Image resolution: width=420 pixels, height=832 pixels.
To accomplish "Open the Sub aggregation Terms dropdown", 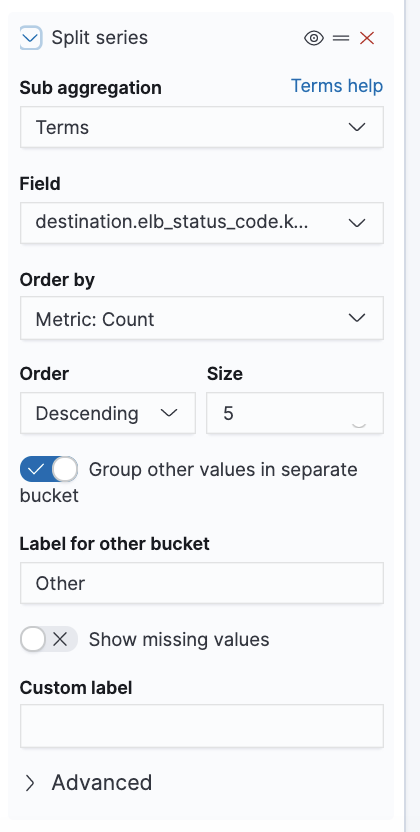I will point(202,127).
